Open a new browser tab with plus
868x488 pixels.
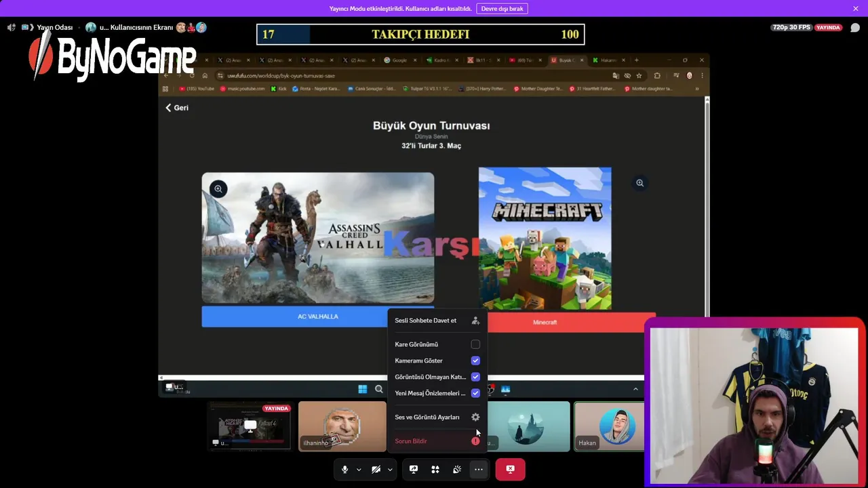tap(636, 60)
